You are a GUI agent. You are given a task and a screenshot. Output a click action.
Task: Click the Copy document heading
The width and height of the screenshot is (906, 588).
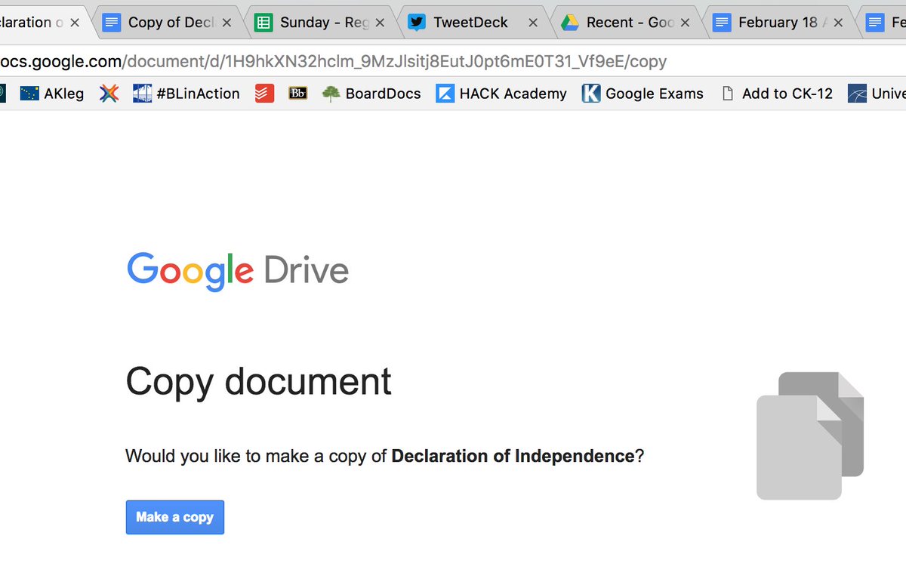coord(258,383)
